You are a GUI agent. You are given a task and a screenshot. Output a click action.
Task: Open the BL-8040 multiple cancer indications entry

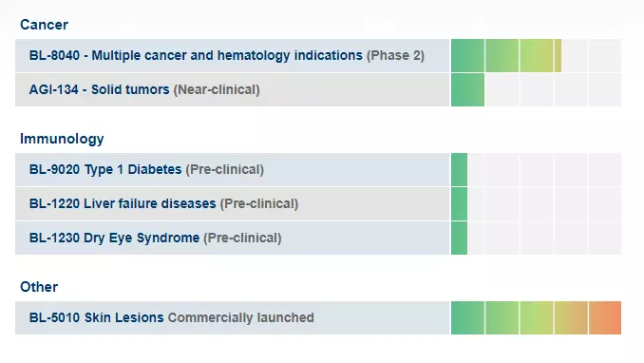(232, 55)
